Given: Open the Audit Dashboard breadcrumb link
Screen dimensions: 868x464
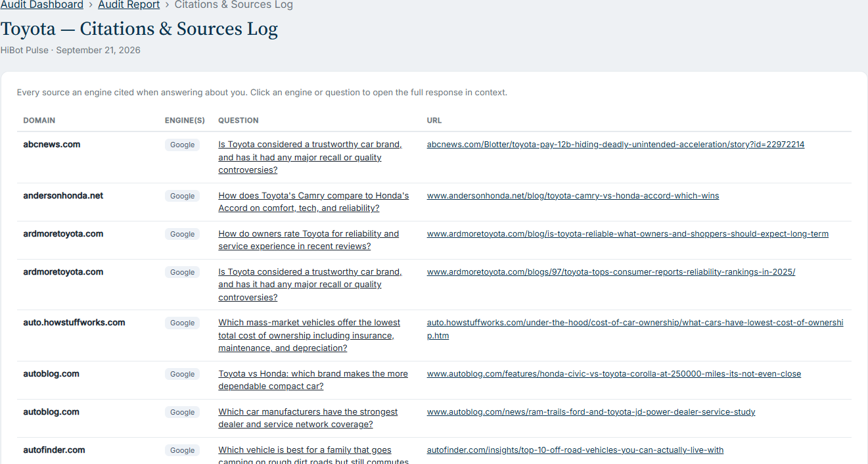Looking at the screenshot, I should coord(42,5).
